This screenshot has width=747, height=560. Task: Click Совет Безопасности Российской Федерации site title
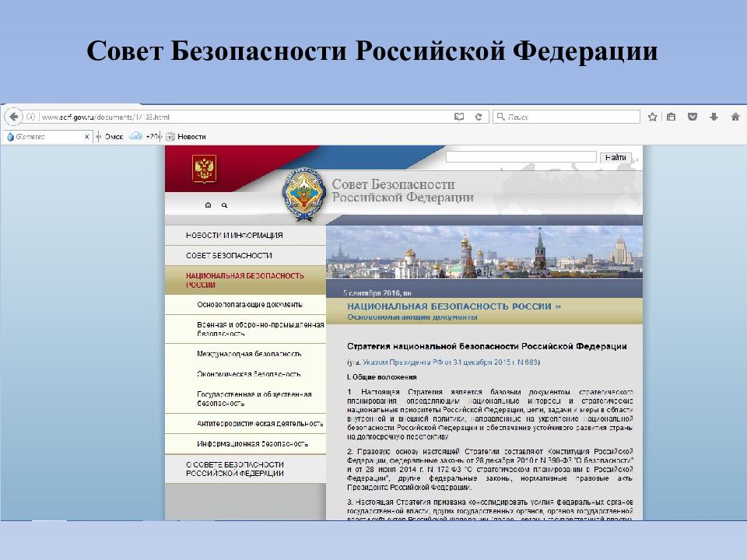click(402, 191)
